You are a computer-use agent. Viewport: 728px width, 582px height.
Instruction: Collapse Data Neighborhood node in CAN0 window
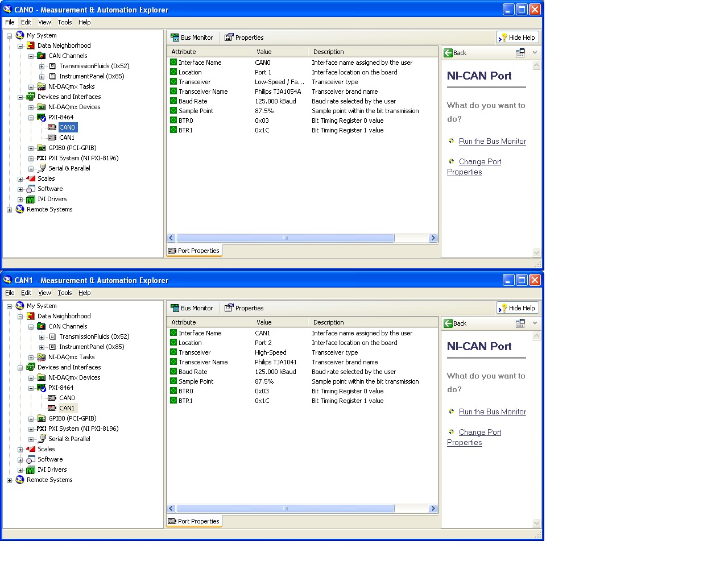coord(20,46)
